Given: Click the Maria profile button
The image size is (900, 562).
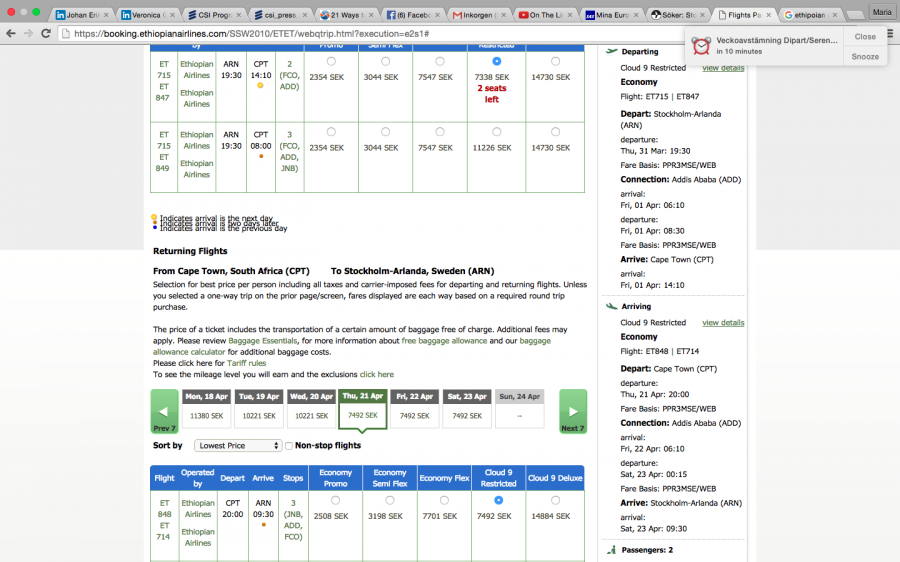Looking at the screenshot, I should (x=882, y=11).
